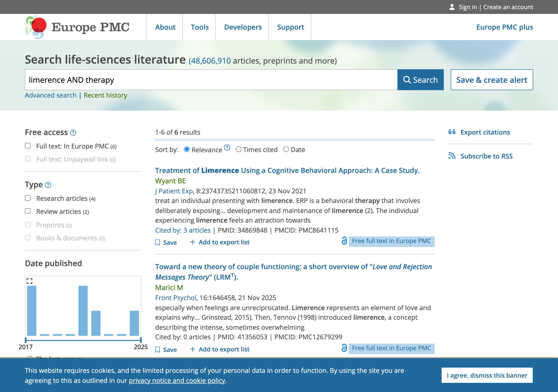Open the Free access help icon
The height and width of the screenshot is (392, 558).
coord(73,133)
